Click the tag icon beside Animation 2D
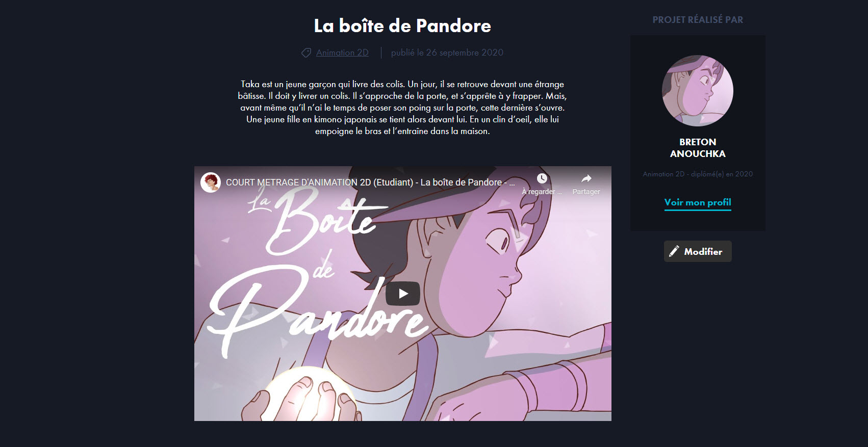Image resolution: width=868 pixels, height=447 pixels. tap(306, 52)
